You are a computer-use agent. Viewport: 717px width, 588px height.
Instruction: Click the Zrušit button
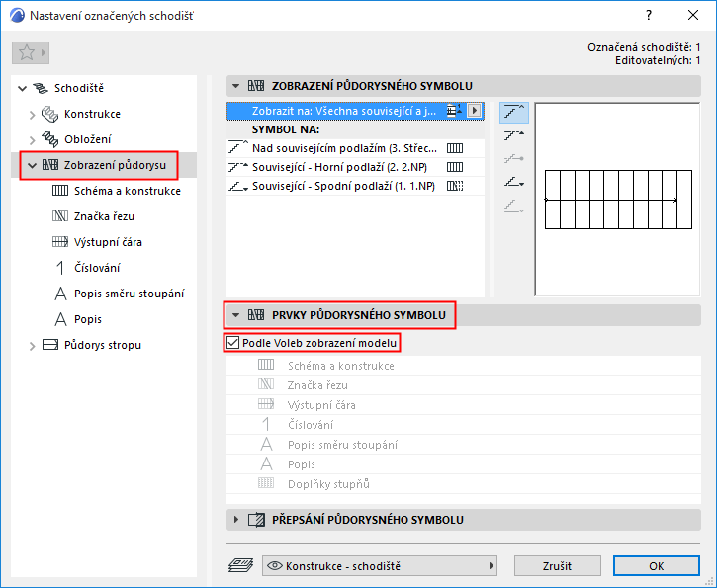[557, 566]
